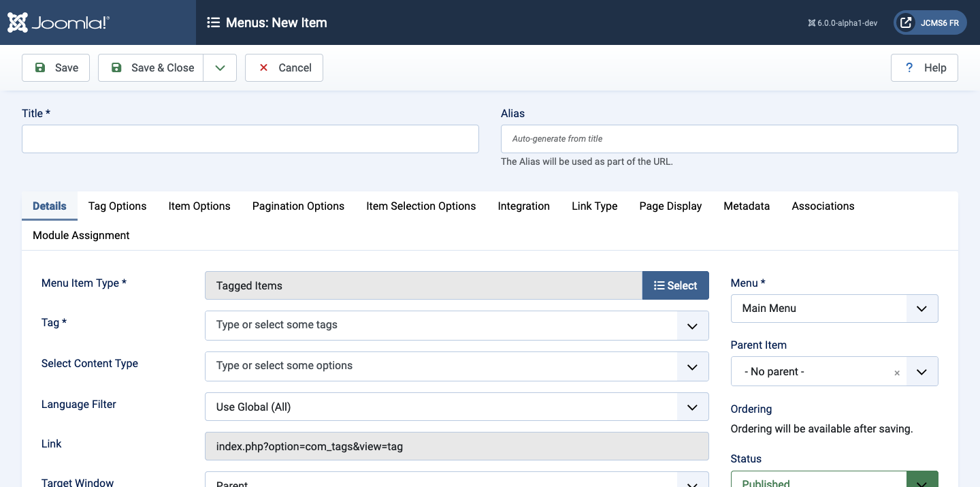
Task: Click the text 'Ordering will be available after saving.'
Action: [x=821, y=428]
